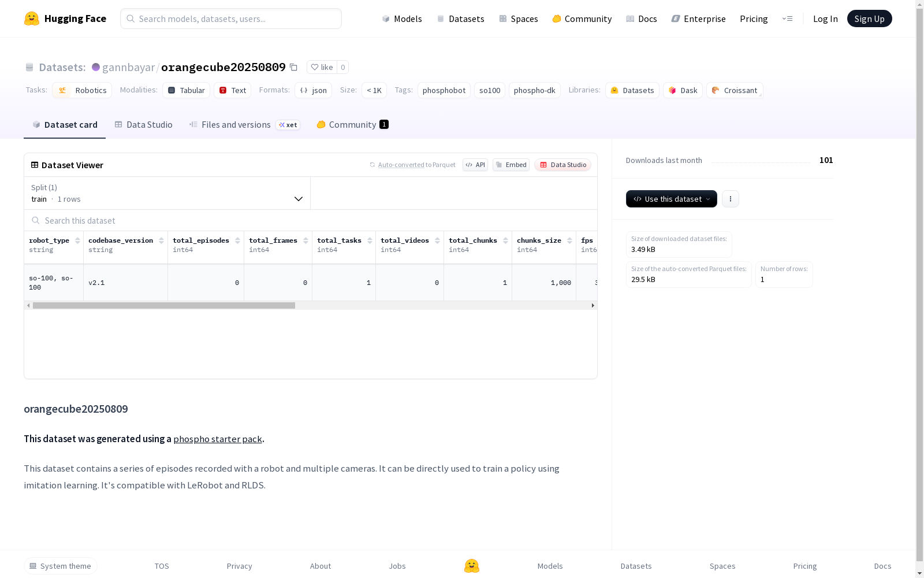This screenshot has height=578, width=924.
Task: Copy dataset name with the clipboard icon
Action: pos(293,67)
